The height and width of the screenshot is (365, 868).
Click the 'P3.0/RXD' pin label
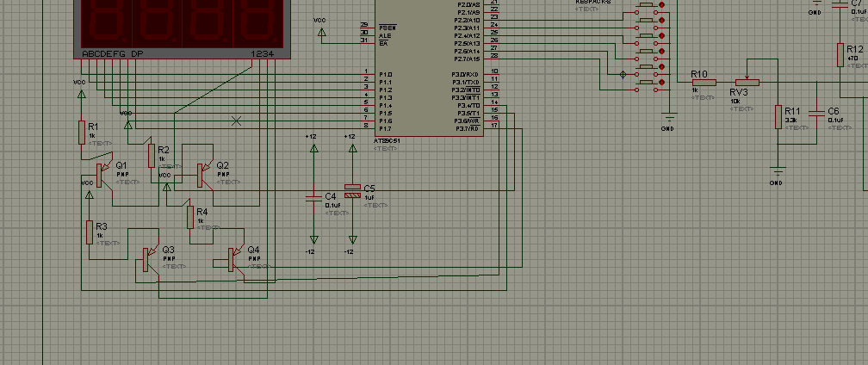coord(466,75)
